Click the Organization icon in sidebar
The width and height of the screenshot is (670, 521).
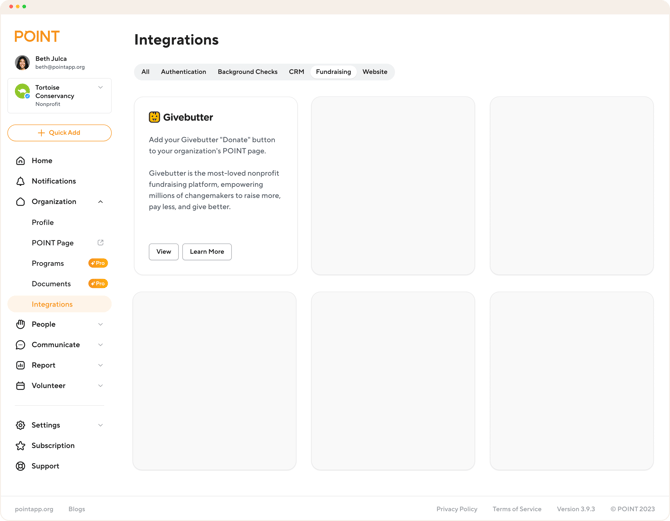tap(20, 202)
